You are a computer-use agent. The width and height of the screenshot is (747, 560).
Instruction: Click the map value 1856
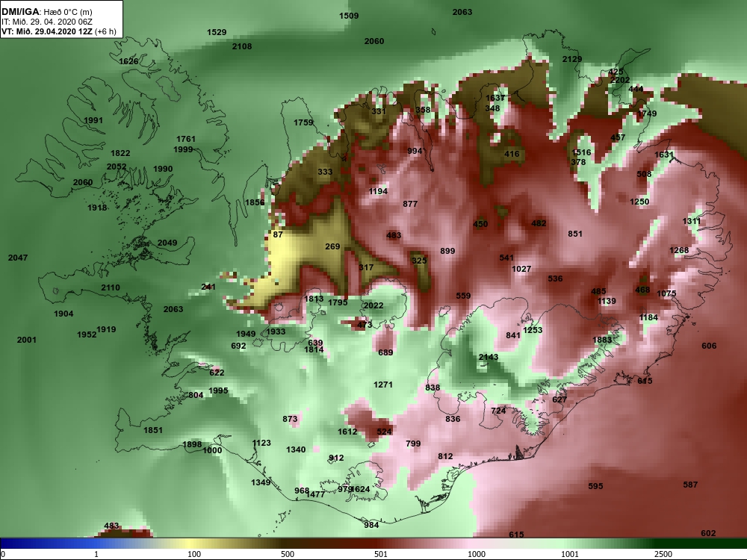pyautogui.click(x=255, y=202)
